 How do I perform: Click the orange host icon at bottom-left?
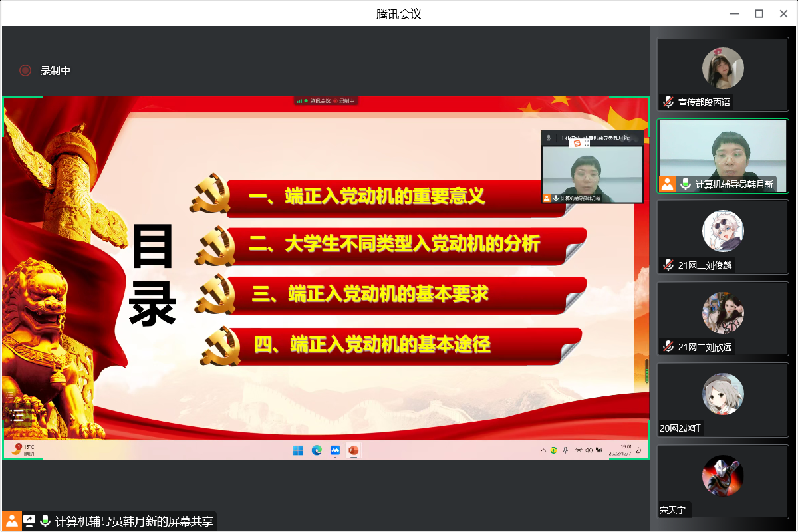[12, 521]
